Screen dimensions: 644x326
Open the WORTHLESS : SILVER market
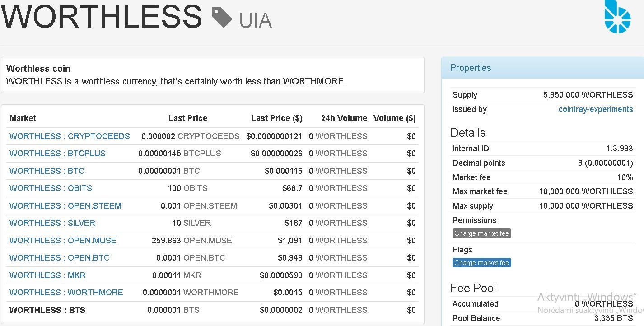point(52,223)
